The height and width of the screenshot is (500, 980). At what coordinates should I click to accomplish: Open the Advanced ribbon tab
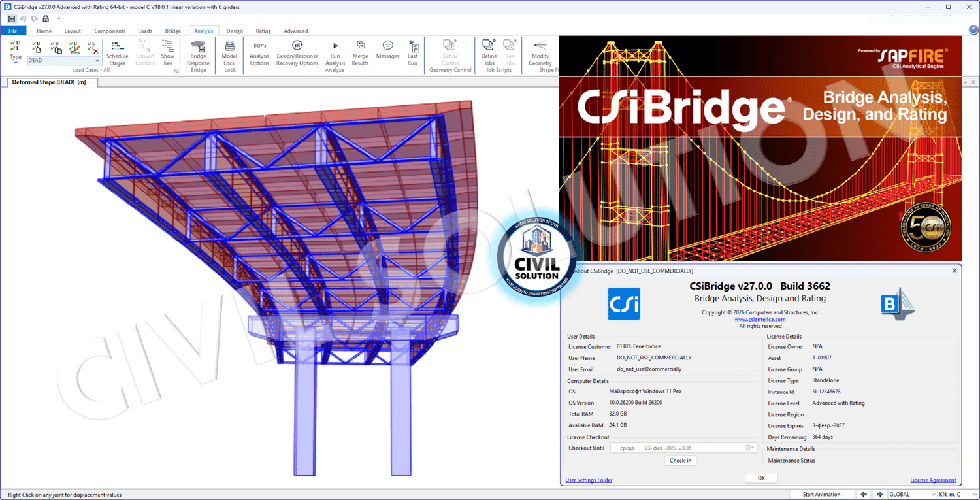pyautogui.click(x=296, y=31)
